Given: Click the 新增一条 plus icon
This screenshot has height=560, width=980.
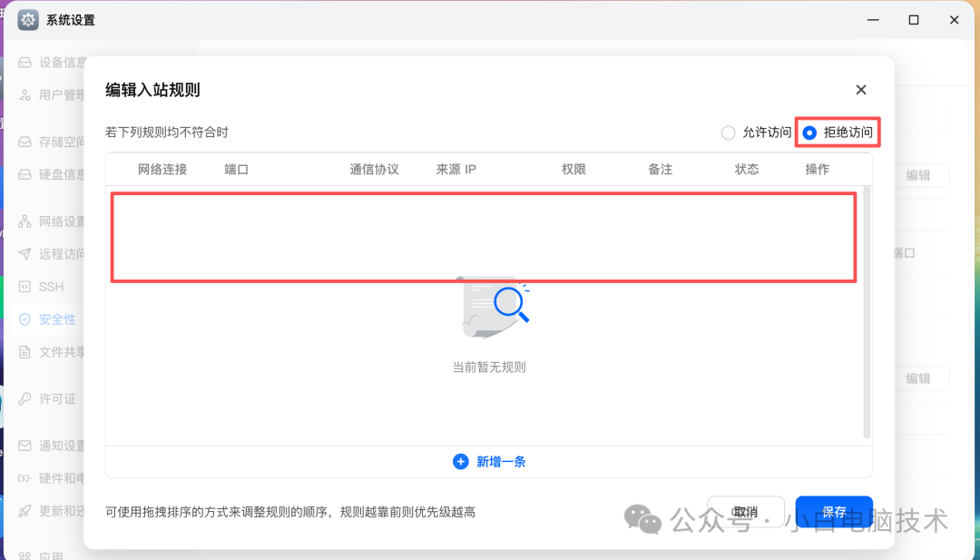Looking at the screenshot, I should click(461, 462).
